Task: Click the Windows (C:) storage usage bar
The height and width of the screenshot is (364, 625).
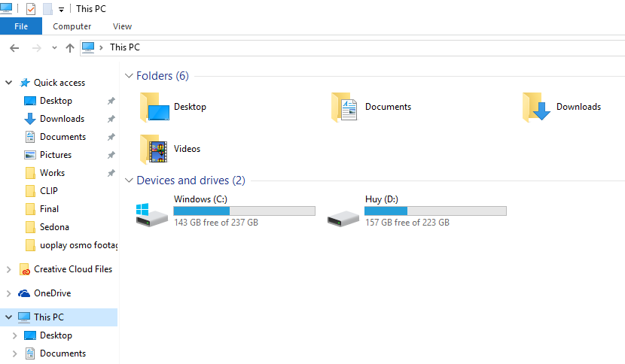Action: [x=244, y=211]
